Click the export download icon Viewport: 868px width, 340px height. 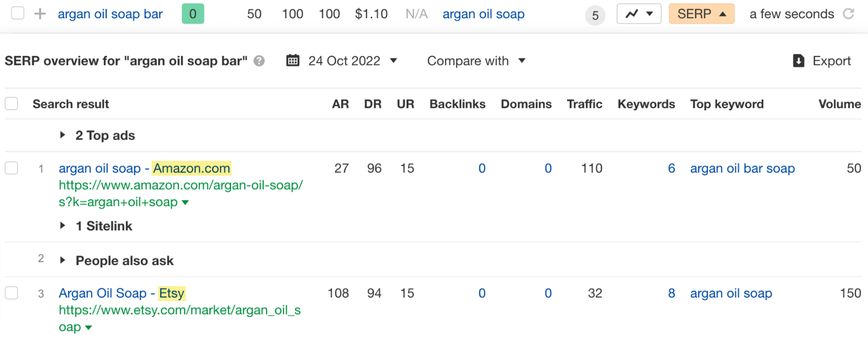point(799,61)
